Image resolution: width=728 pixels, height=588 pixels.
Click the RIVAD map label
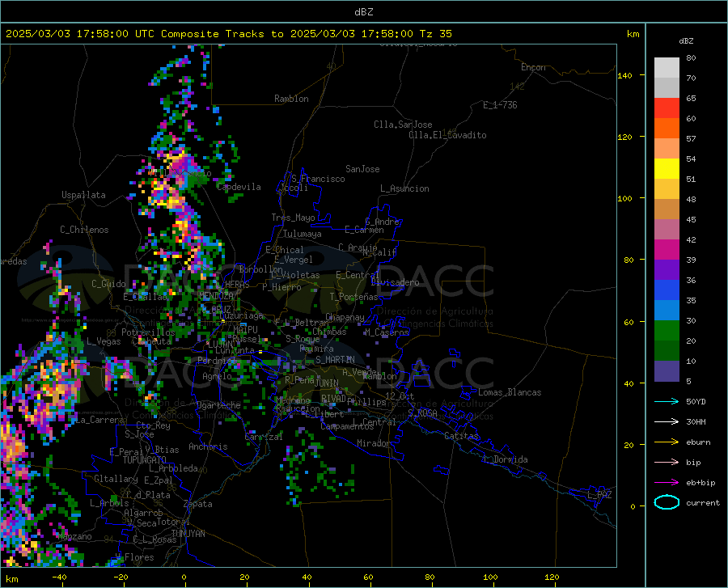[x=333, y=398]
